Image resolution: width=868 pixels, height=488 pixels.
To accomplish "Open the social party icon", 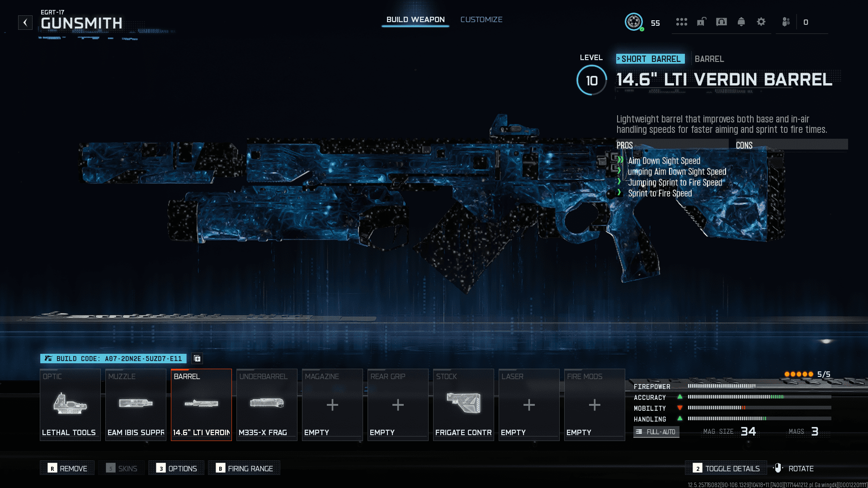I will pos(786,22).
